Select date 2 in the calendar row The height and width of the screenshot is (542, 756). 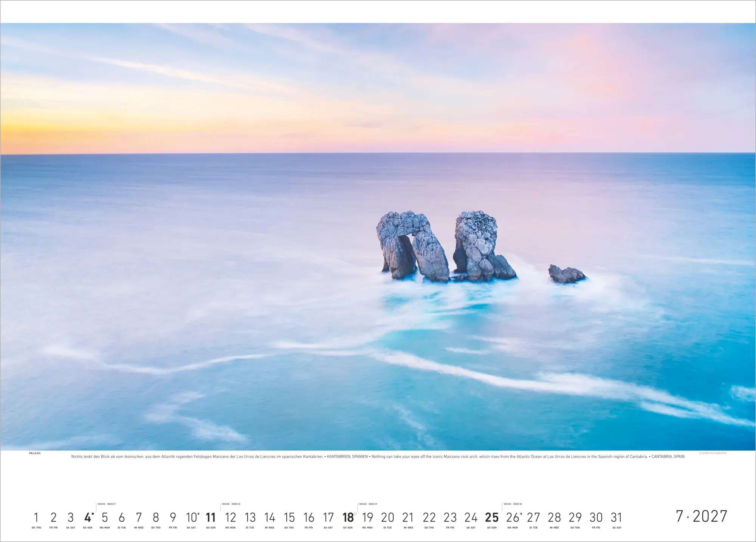[53, 517]
